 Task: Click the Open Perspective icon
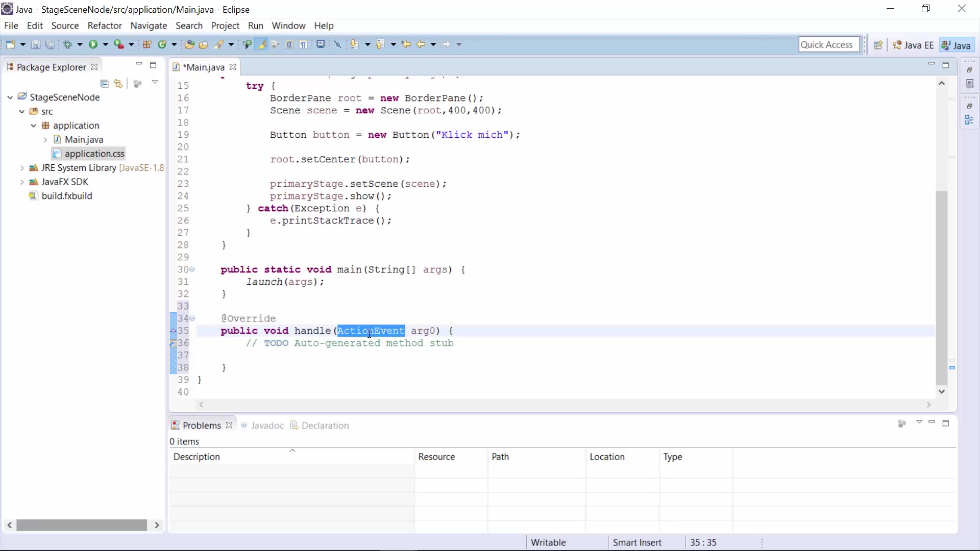point(878,45)
